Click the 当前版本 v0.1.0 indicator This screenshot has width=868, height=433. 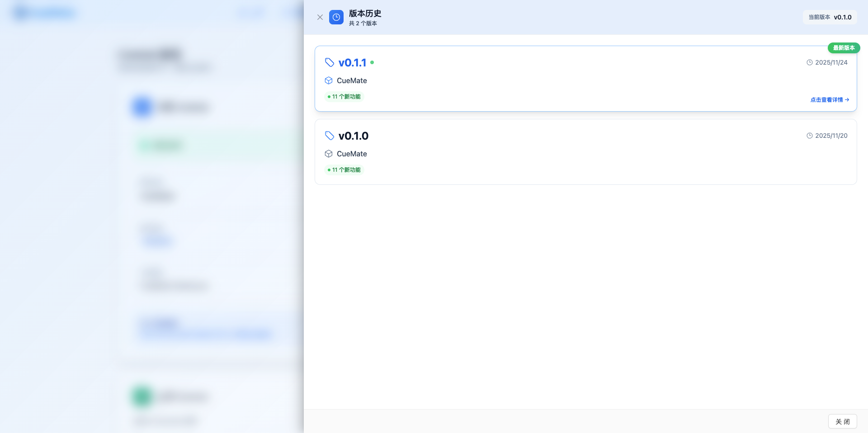830,17
